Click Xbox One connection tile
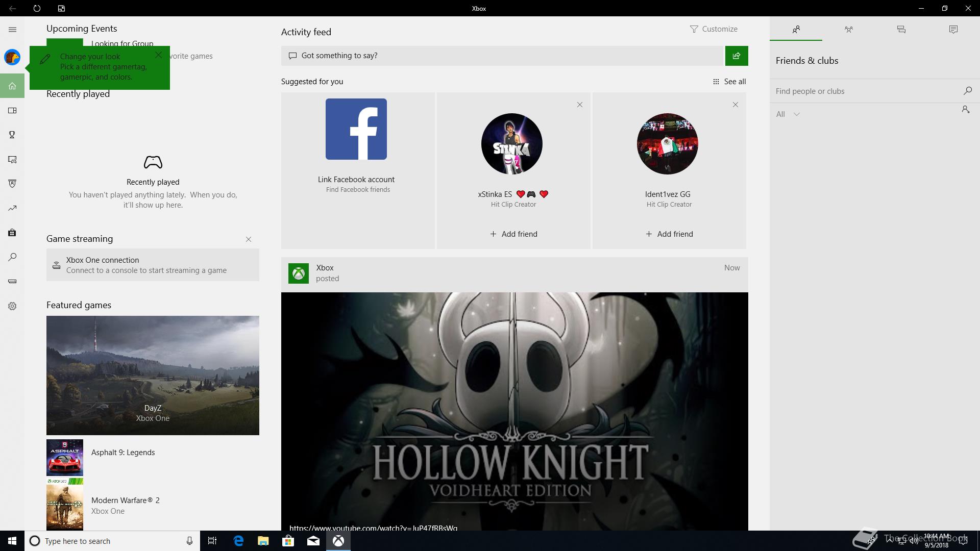 [x=153, y=265]
